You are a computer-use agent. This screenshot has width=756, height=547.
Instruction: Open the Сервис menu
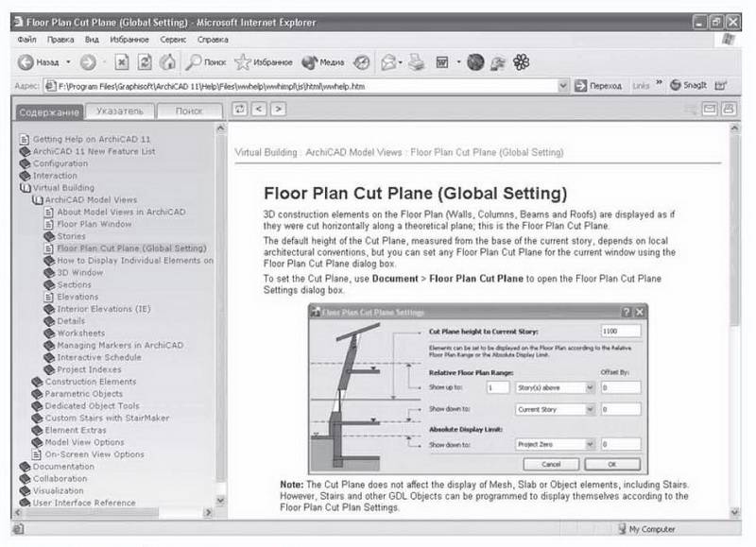(173, 40)
